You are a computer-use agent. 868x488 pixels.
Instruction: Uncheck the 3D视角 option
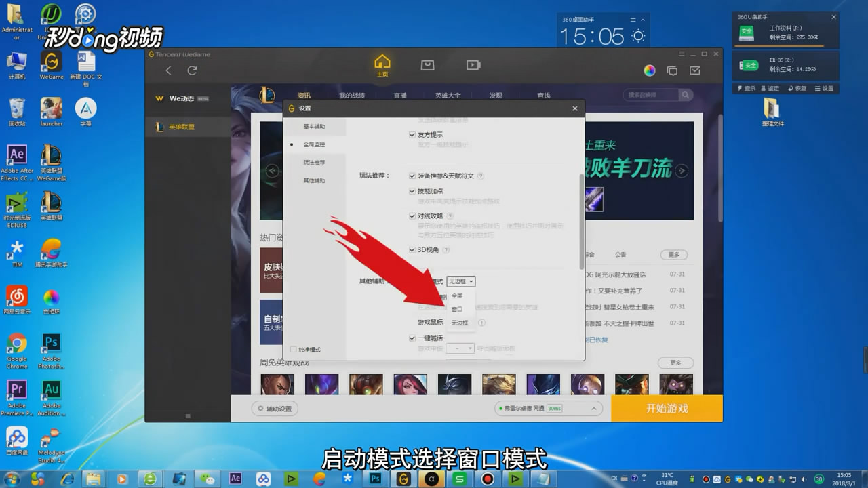click(412, 250)
